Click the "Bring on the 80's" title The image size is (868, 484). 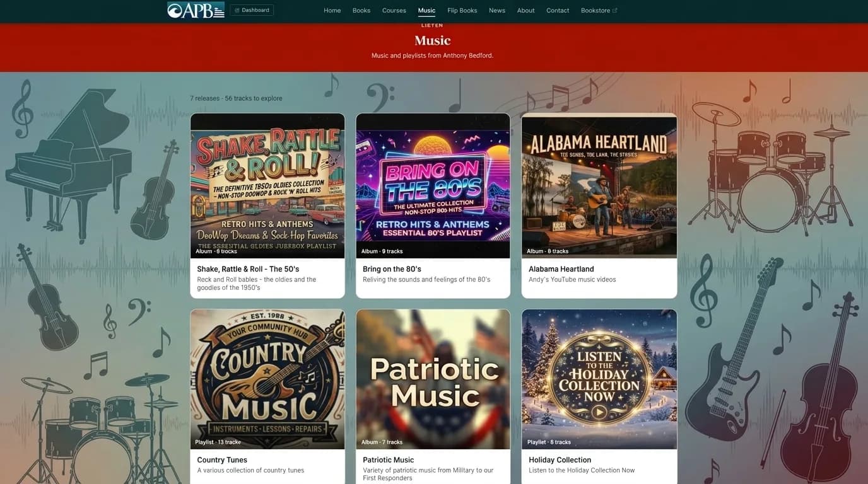[x=392, y=269]
